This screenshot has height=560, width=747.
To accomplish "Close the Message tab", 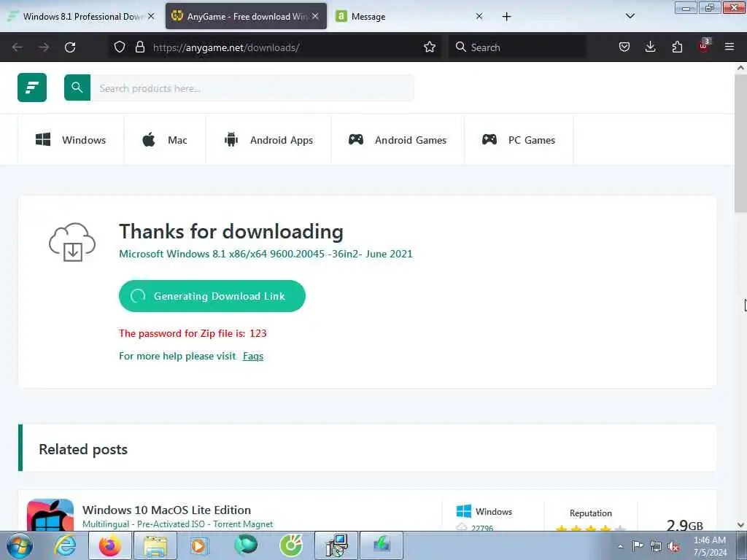I will pyautogui.click(x=479, y=16).
